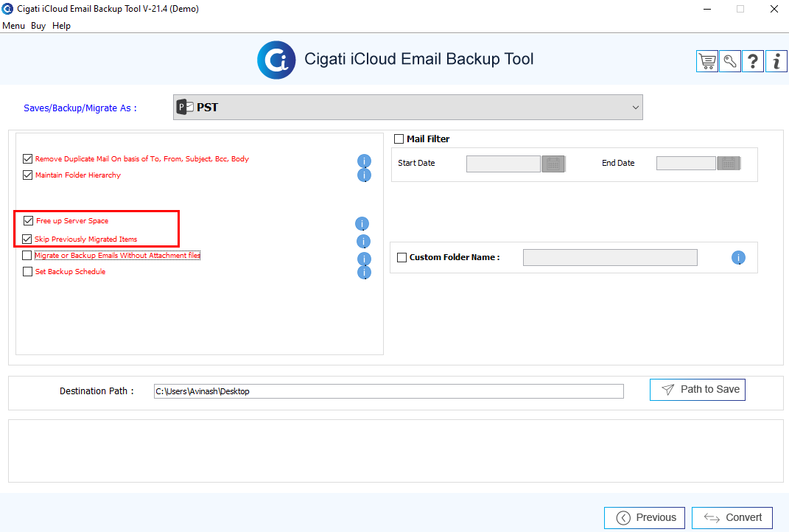Minimize the application window
789x532 pixels.
[x=707, y=9]
